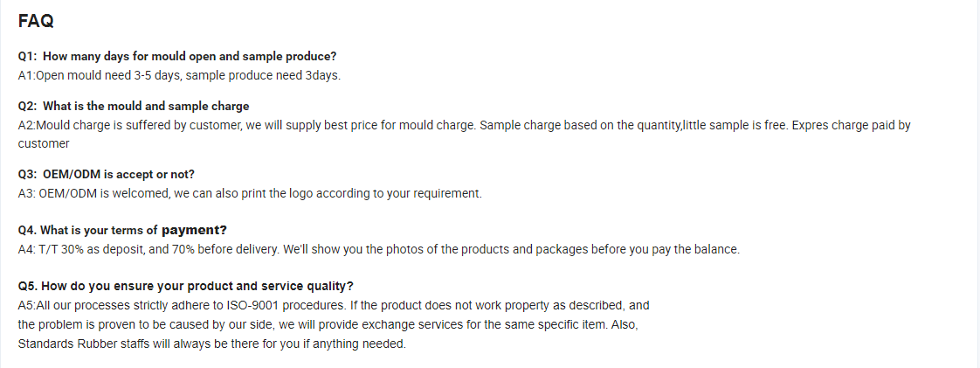
Task: Click the FAQ heading
Action: click(x=36, y=21)
